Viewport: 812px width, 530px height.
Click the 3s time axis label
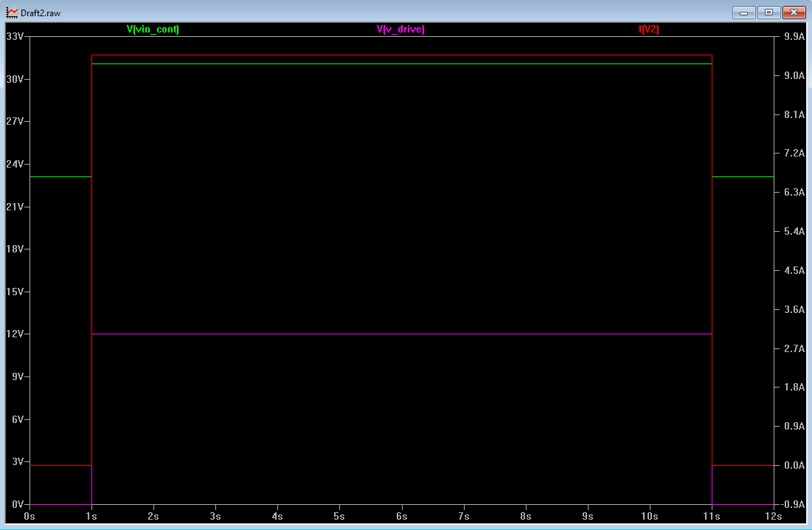(215, 516)
